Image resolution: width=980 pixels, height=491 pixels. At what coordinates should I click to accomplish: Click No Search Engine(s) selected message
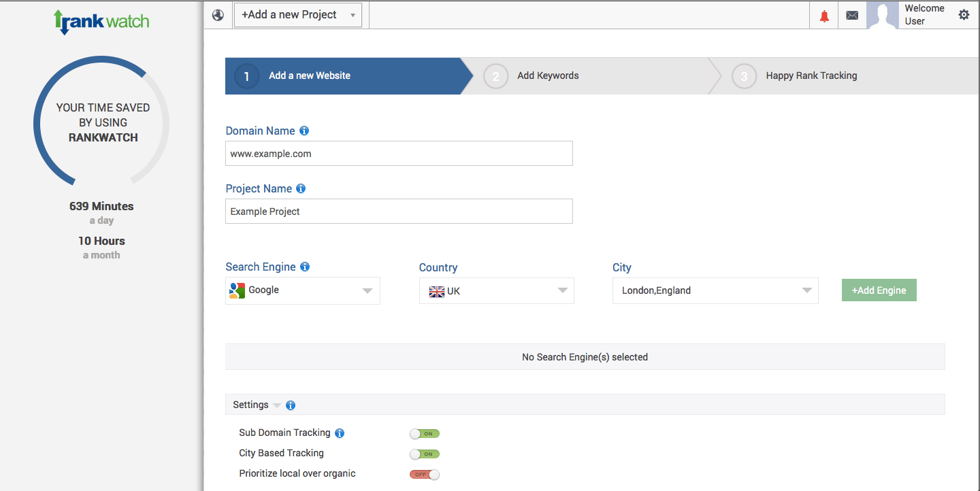point(585,357)
